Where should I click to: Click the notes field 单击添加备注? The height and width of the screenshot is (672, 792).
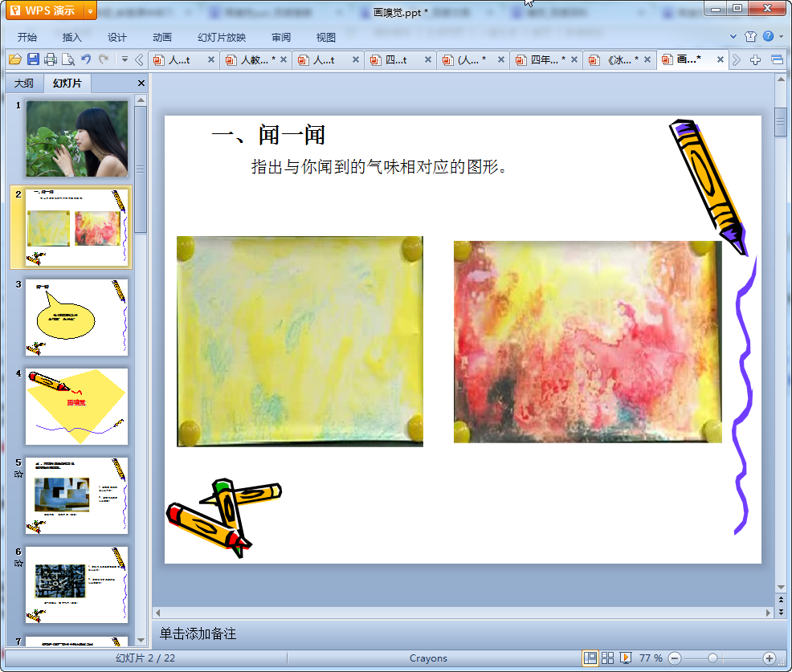pyautogui.click(x=198, y=633)
